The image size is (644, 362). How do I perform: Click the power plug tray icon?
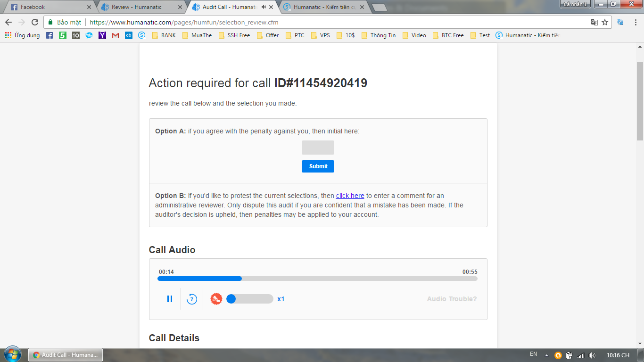(x=570, y=355)
